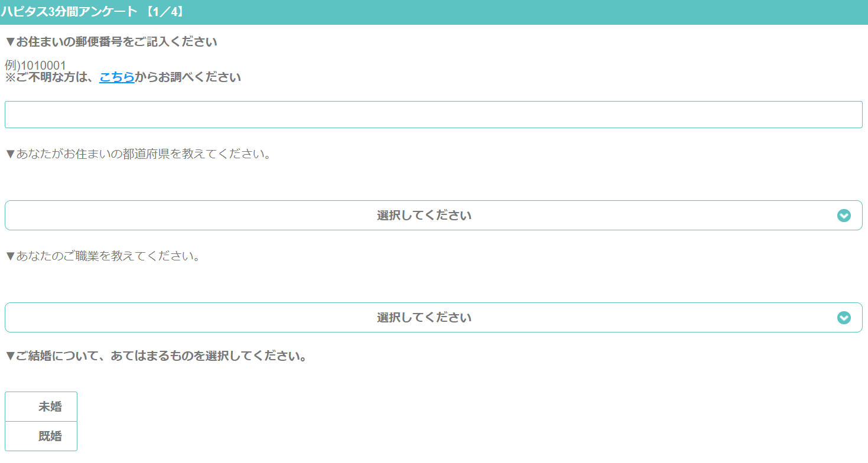The width and height of the screenshot is (868, 463).
Task: Click the teal chevron icon on prefecture dropdown
Action: tap(844, 216)
